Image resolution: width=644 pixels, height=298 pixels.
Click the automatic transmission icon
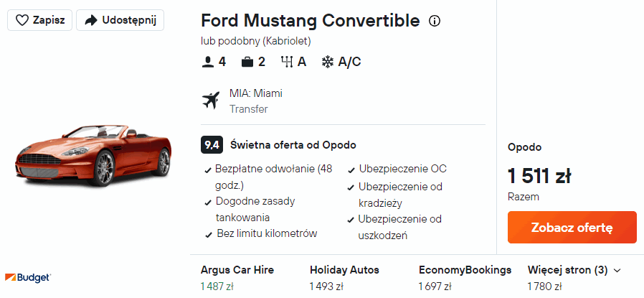pyautogui.click(x=286, y=62)
